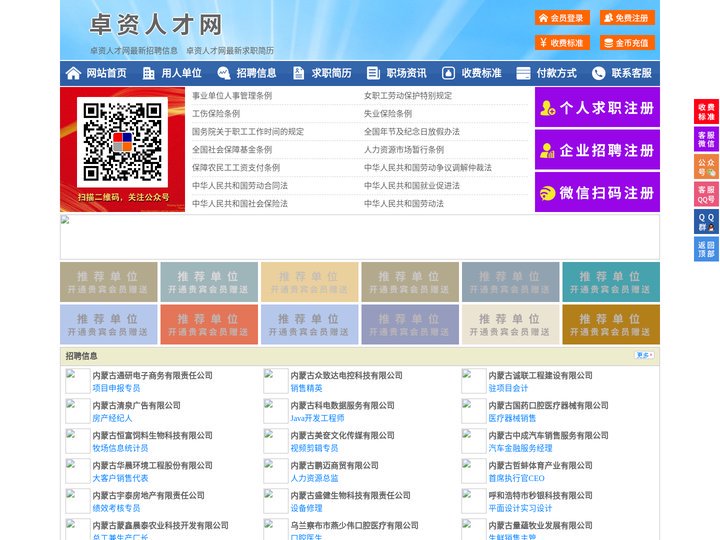Open the 公众号 floating sidebar button

706,167
